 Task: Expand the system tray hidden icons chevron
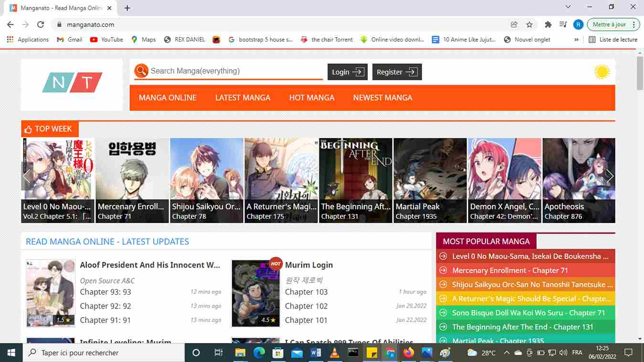point(507,353)
